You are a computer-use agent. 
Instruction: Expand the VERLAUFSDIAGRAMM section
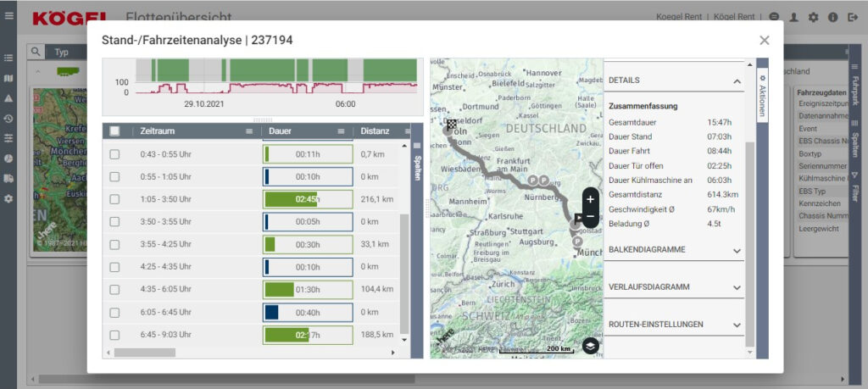point(737,287)
